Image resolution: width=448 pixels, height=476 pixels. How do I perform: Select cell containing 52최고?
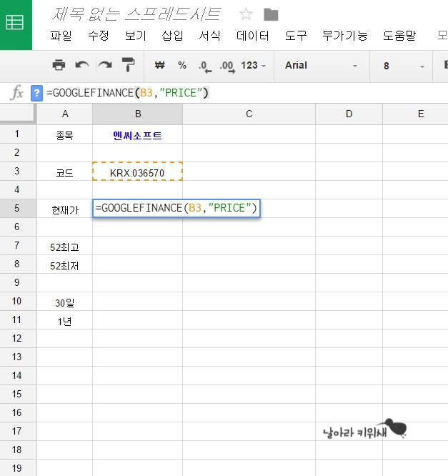(x=64, y=246)
